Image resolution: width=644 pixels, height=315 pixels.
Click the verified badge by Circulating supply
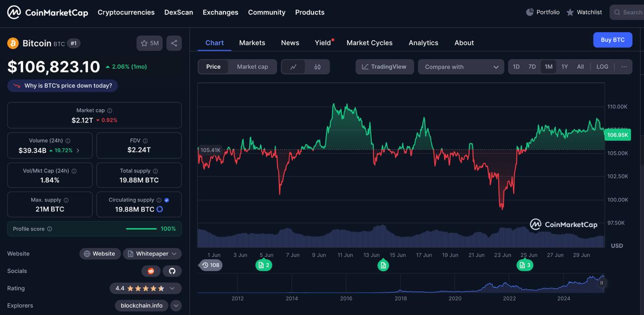point(167,200)
